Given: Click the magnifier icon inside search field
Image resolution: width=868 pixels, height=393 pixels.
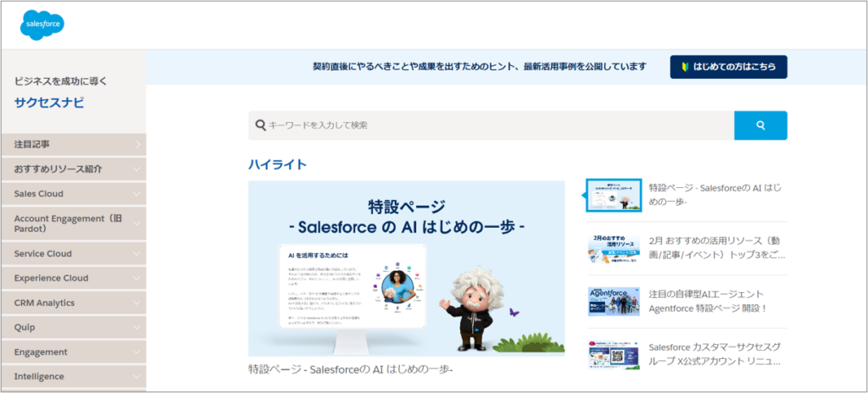Looking at the screenshot, I should tap(259, 125).
